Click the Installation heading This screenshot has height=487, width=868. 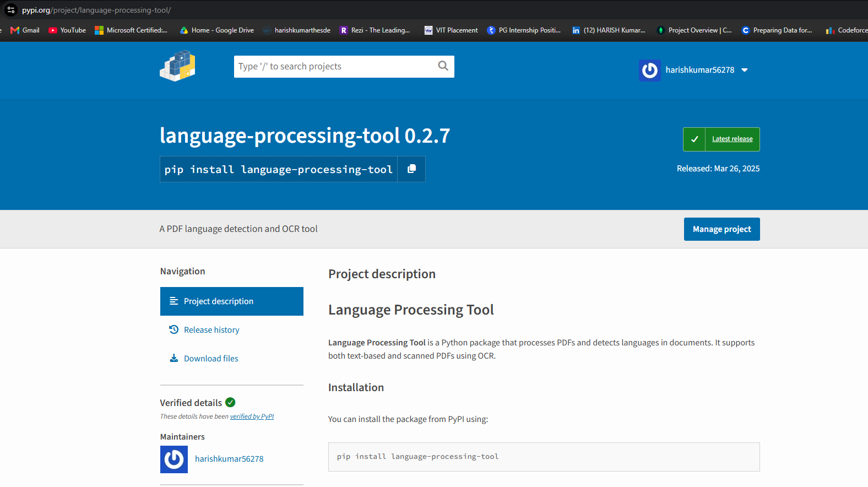[x=356, y=387]
